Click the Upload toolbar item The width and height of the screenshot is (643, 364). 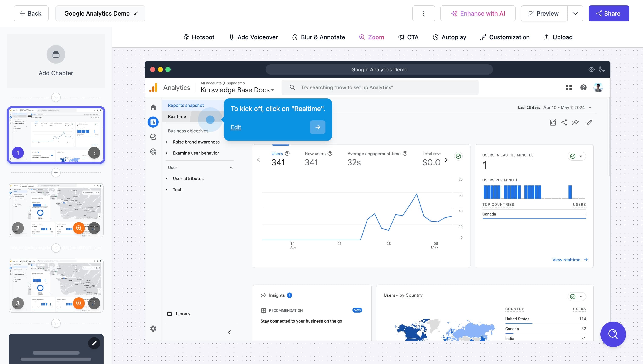pyautogui.click(x=558, y=37)
